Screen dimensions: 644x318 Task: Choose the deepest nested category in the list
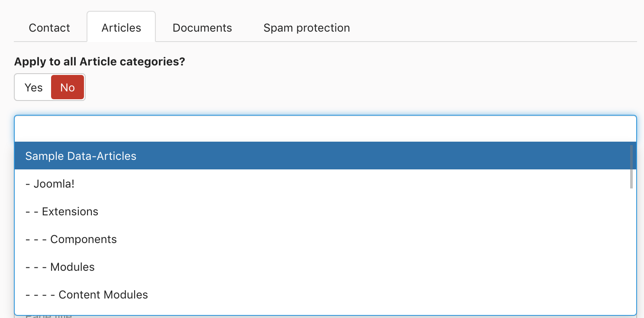[x=87, y=295]
